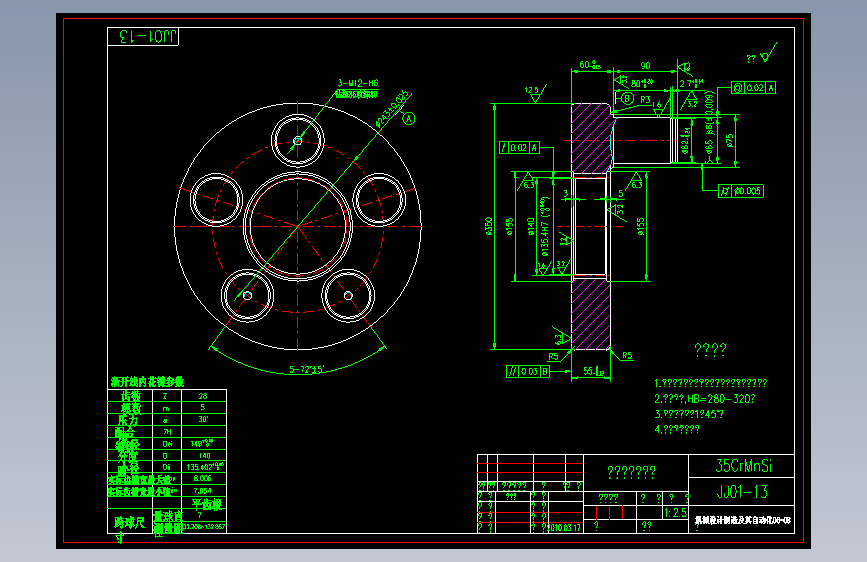
Task: Select the circled datum A marker on flange view
Action: tap(408, 118)
